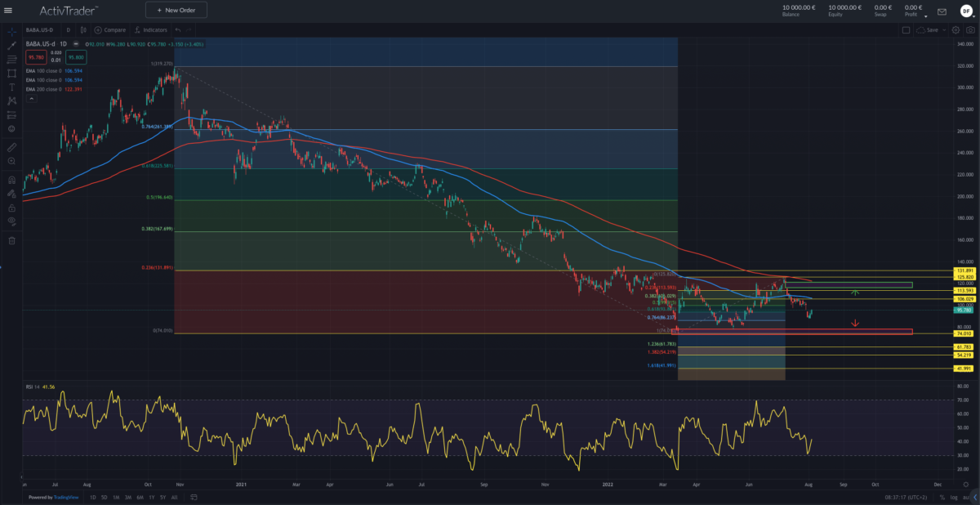Open the patterns drawing tool

(x=12, y=101)
